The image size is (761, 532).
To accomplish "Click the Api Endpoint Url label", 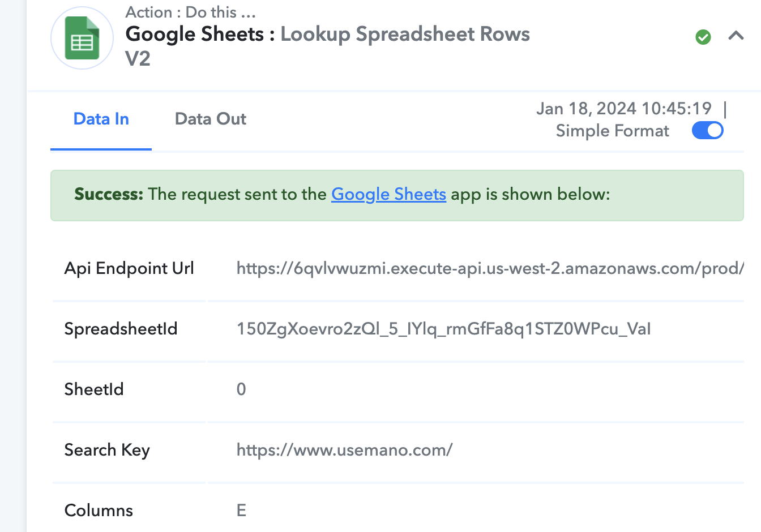I will coord(129,268).
